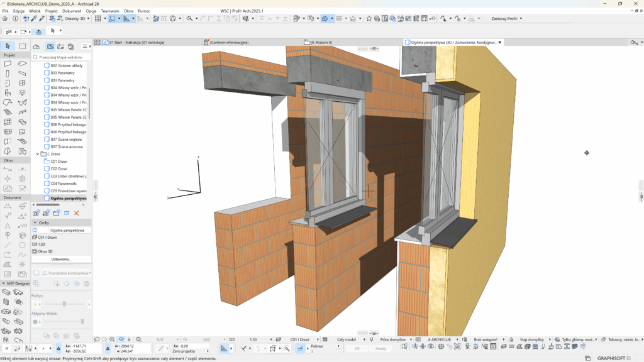Switch to the Centrum informacyjne tab

(x=229, y=42)
